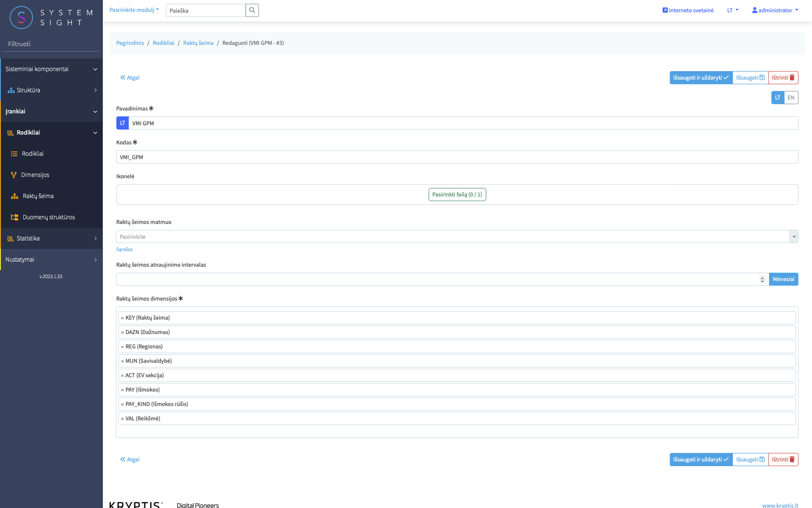Remove the ACT (EV sekcija) dimension tag

(122, 375)
